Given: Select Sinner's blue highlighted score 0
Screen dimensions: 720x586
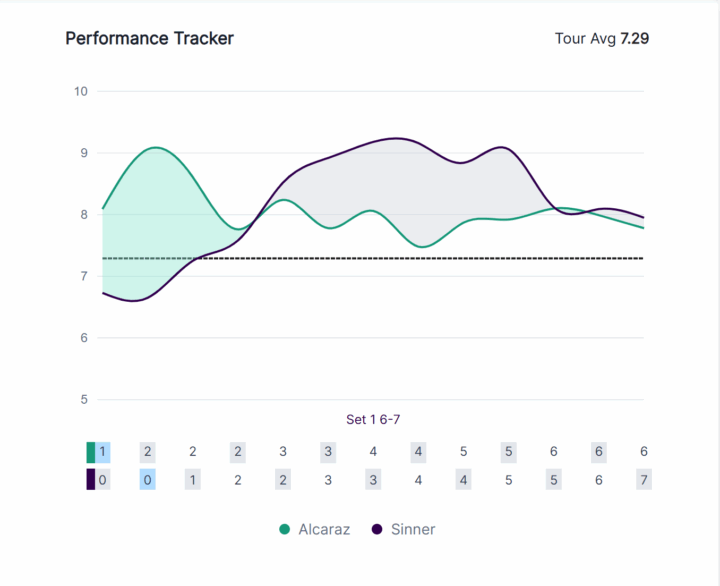Looking at the screenshot, I should click(147, 480).
